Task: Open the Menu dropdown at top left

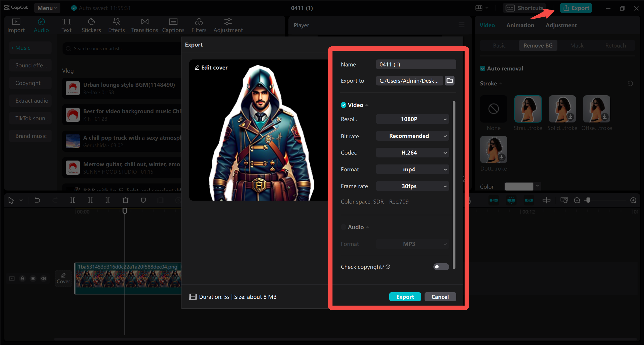Action: 47,8
